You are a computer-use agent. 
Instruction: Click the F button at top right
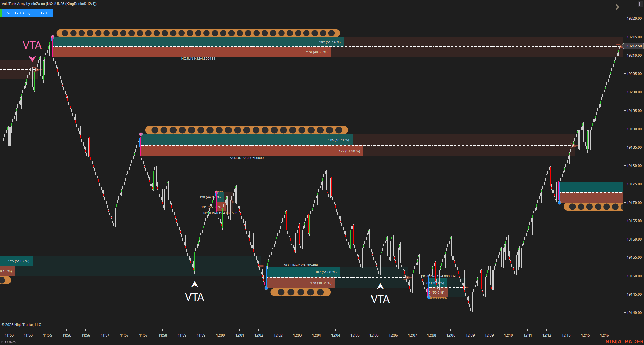(641, 4)
